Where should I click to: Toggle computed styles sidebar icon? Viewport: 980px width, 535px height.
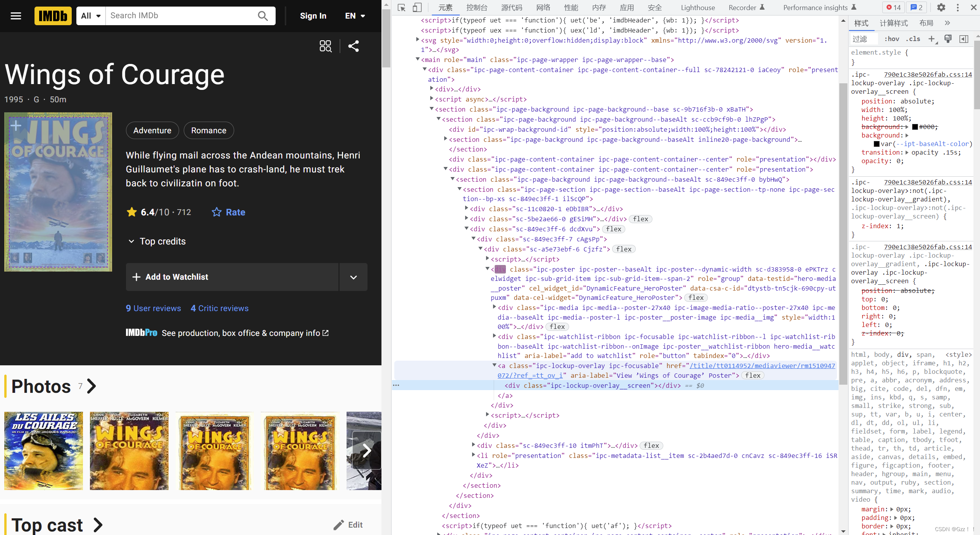pyautogui.click(x=964, y=39)
